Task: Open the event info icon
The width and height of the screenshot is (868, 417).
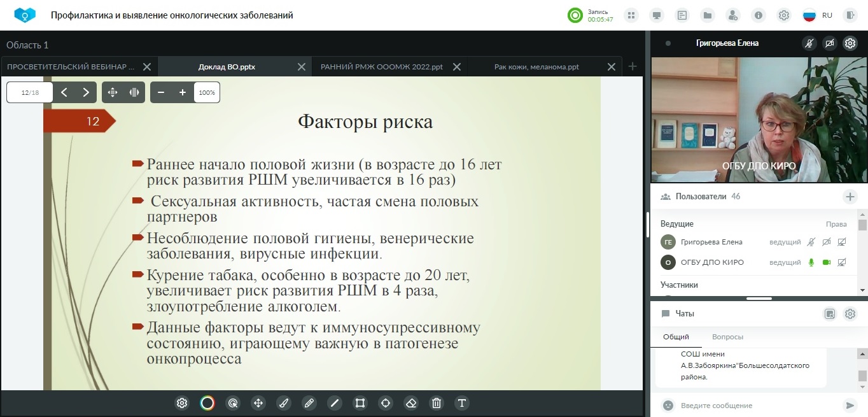Action: pos(759,15)
